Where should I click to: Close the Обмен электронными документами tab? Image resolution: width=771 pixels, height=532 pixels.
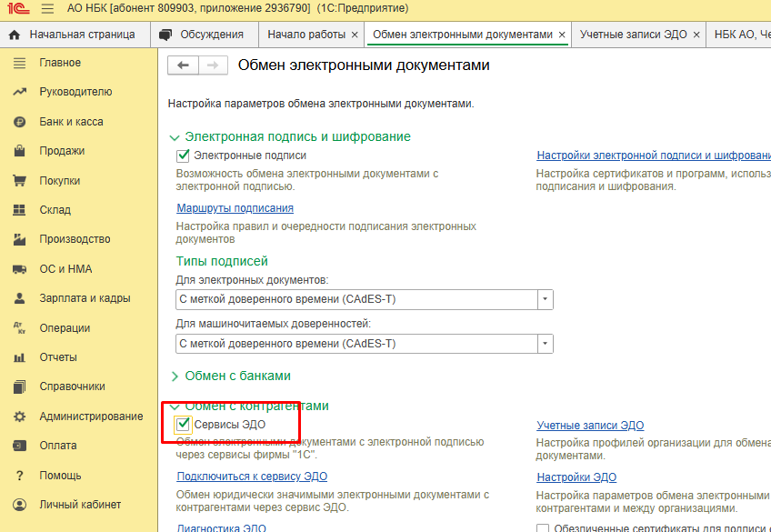tap(562, 35)
